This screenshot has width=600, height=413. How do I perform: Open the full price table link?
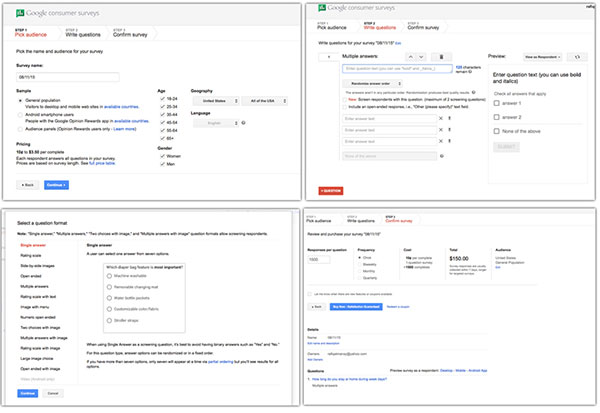point(102,163)
